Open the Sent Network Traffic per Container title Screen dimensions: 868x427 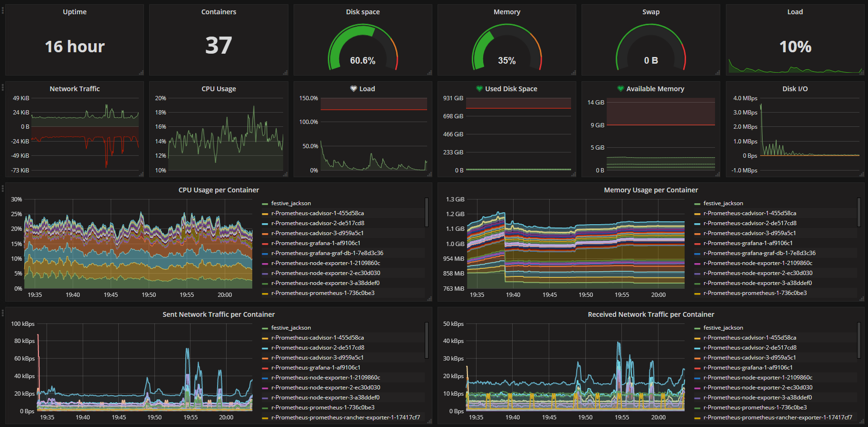coord(219,314)
